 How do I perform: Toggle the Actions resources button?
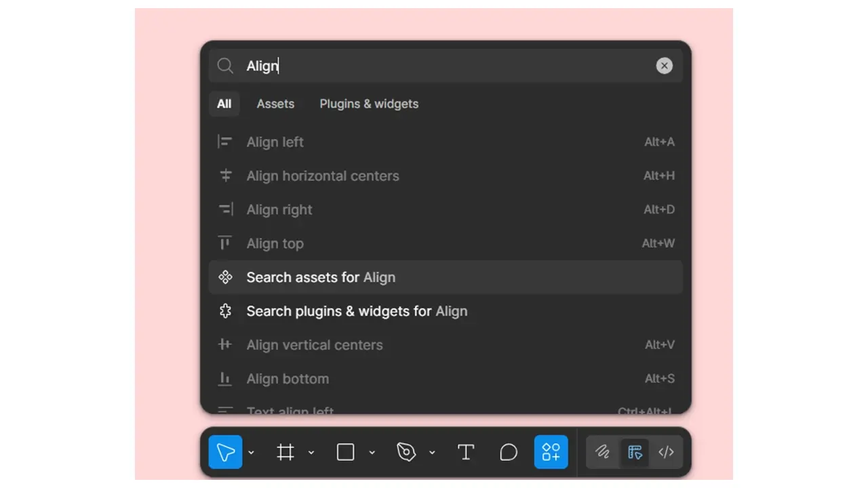(551, 452)
